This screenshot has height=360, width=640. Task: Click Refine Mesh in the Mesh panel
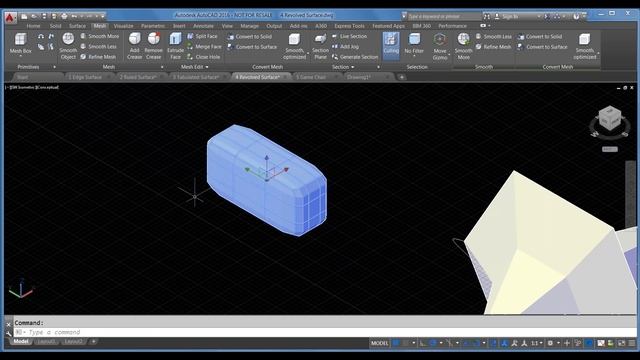coord(98,57)
